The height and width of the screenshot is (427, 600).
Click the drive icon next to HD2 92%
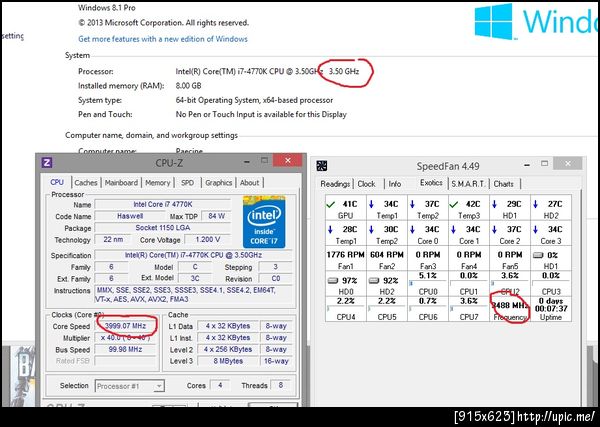click(x=374, y=280)
